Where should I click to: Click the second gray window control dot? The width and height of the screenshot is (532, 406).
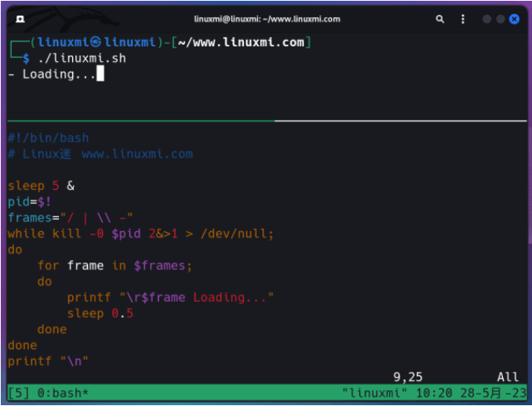501,19
